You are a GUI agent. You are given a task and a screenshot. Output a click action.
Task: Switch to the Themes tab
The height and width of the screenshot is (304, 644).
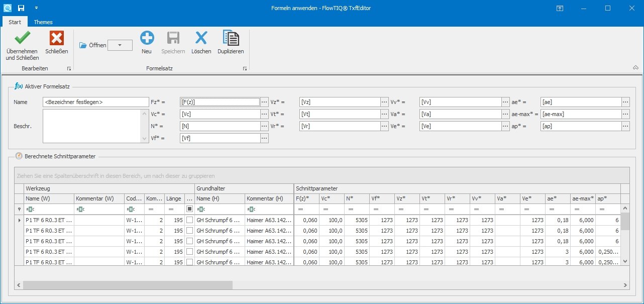43,22
